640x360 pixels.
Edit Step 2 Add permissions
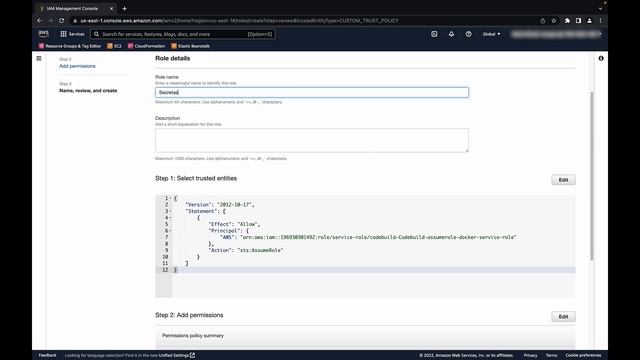(563, 317)
